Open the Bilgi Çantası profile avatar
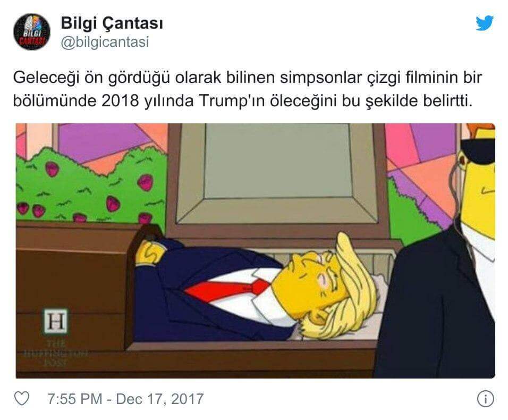This screenshot has height=420, width=508. click(32, 32)
